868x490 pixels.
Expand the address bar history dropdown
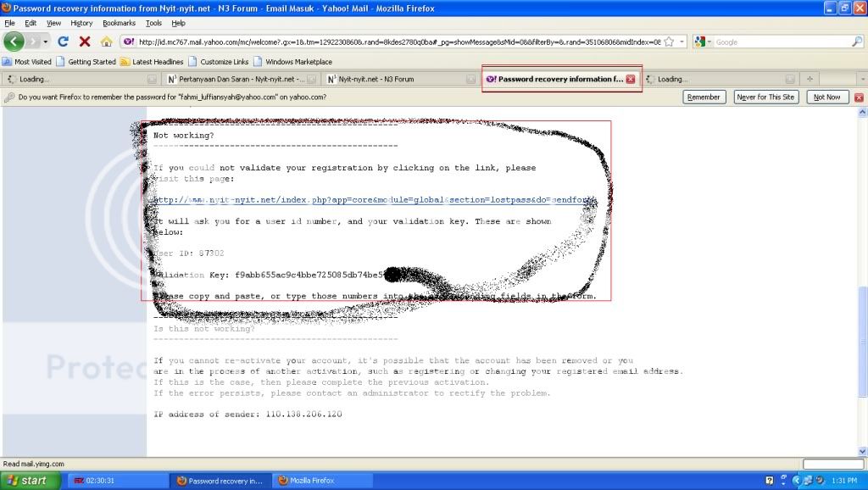pyautogui.click(x=682, y=42)
